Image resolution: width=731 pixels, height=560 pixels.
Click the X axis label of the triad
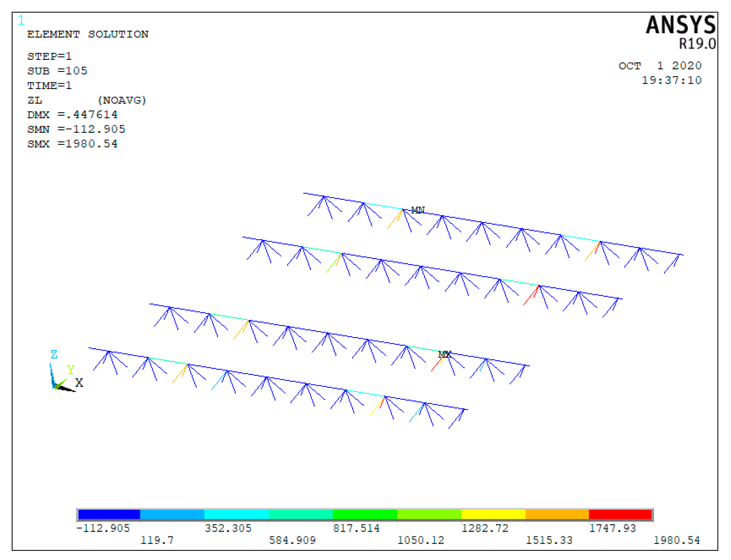(x=79, y=383)
